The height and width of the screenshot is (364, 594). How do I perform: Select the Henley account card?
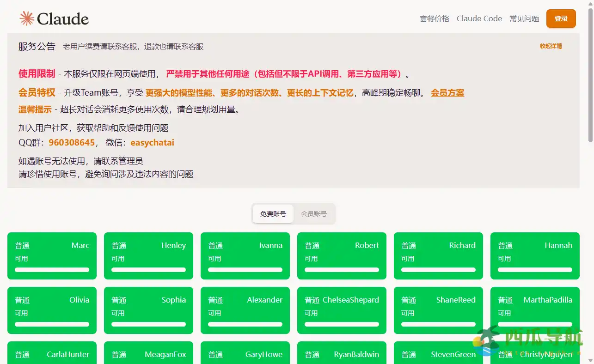[x=148, y=255]
